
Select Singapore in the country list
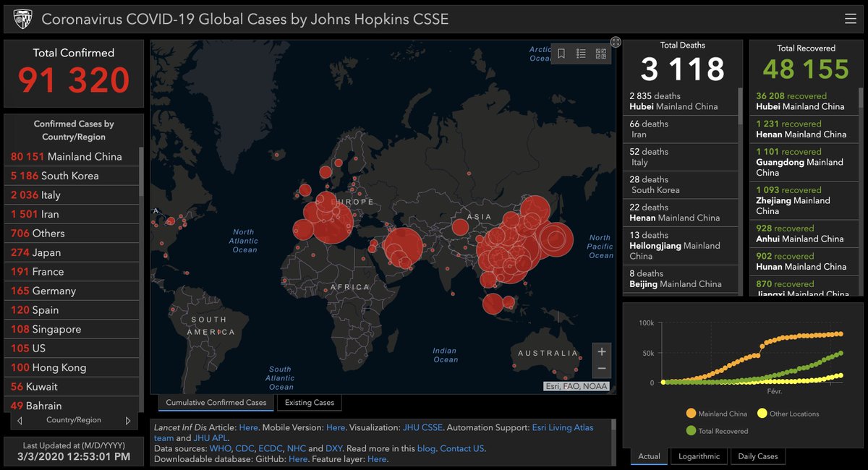pyautogui.click(x=72, y=329)
